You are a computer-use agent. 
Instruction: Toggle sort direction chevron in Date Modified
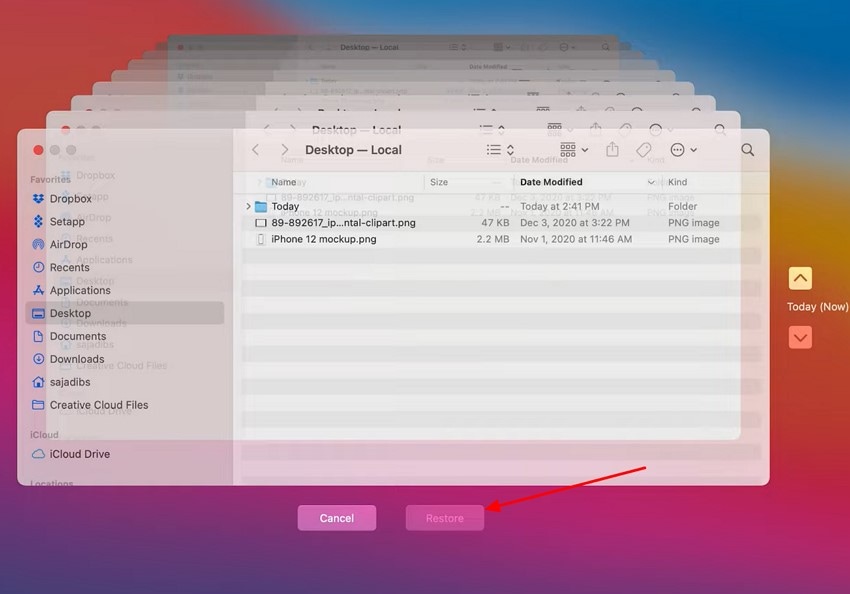[x=651, y=182]
